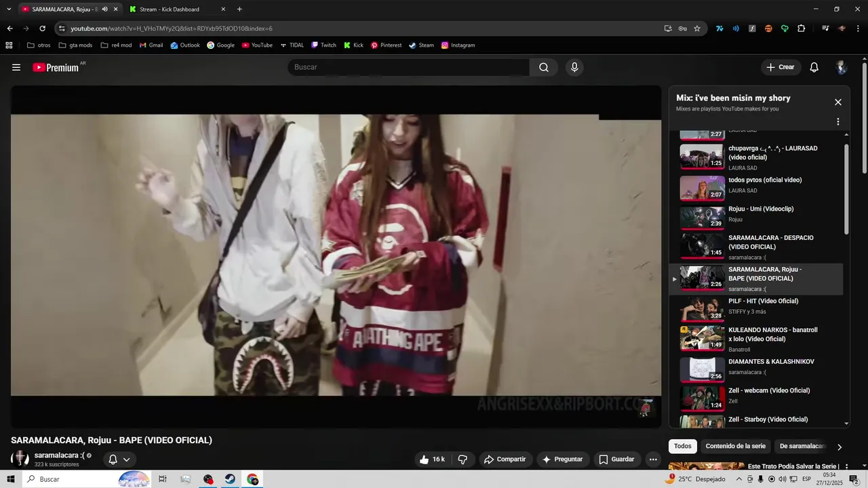This screenshot has height=488, width=868.
Task: Show more filter chips with right arrow
Action: point(840,447)
